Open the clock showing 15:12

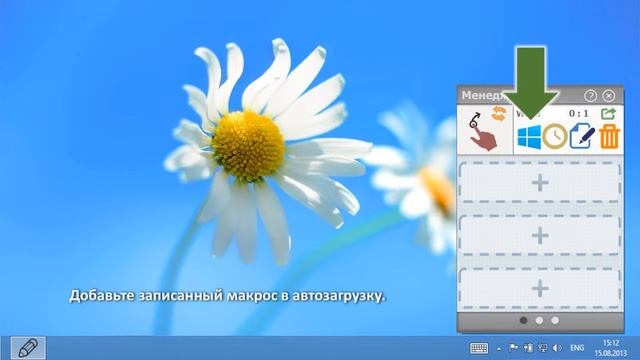click(x=611, y=348)
